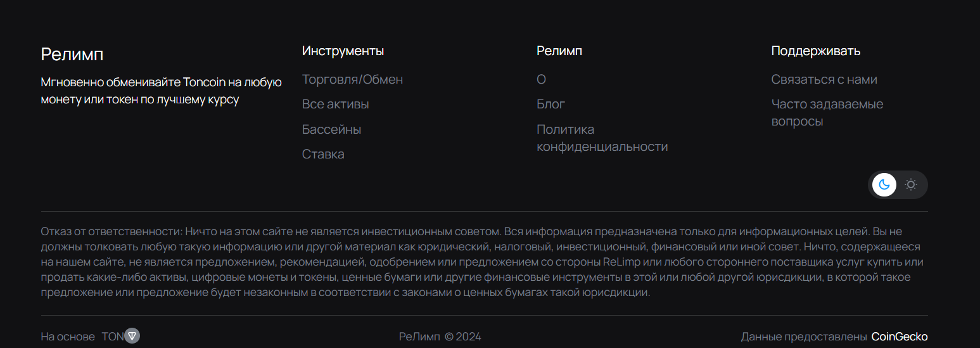This screenshot has height=348, width=980.
Task: Go to Все активы page
Action: (335, 104)
